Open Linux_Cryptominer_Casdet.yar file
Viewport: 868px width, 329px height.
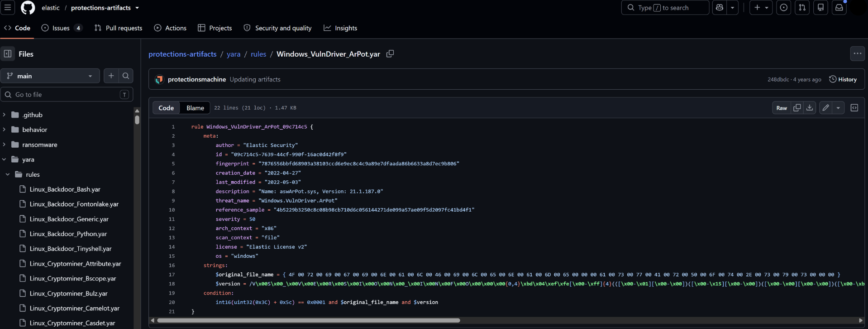72,323
